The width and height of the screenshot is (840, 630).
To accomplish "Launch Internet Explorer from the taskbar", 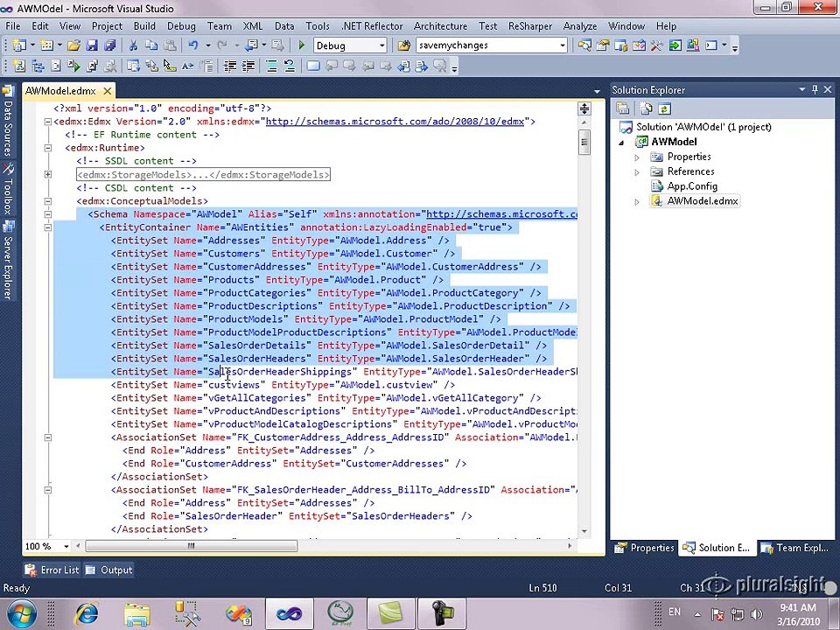I will tap(87, 613).
